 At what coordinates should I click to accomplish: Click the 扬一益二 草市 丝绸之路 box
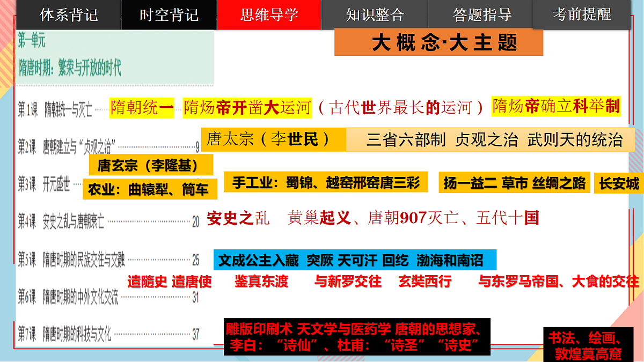pos(514,183)
